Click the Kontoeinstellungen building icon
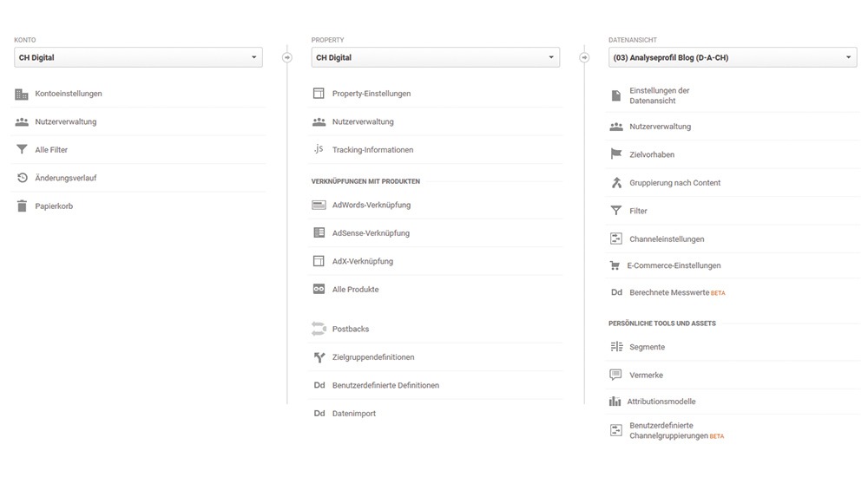The width and height of the screenshot is (868, 477). click(x=22, y=94)
